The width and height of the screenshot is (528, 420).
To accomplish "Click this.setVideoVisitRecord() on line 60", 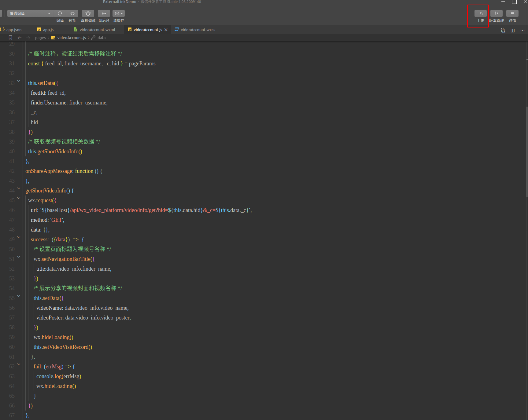I will tap(63, 347).
